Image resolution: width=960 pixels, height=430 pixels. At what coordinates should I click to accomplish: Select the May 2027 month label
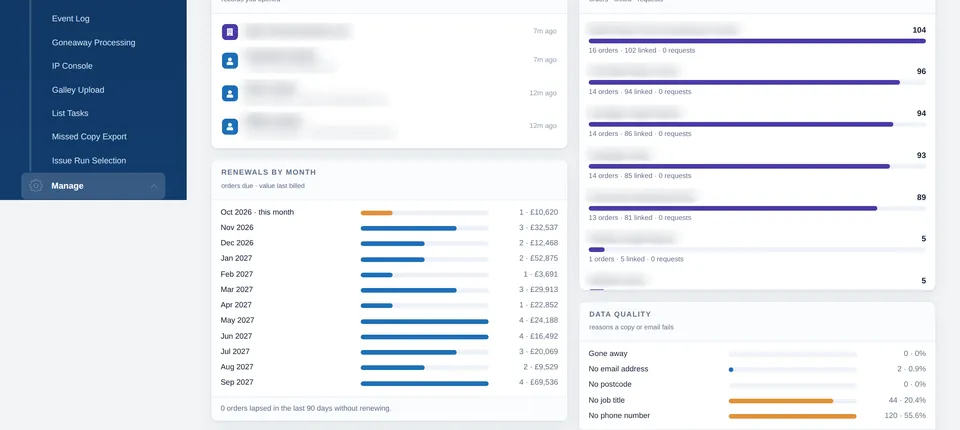237,320
